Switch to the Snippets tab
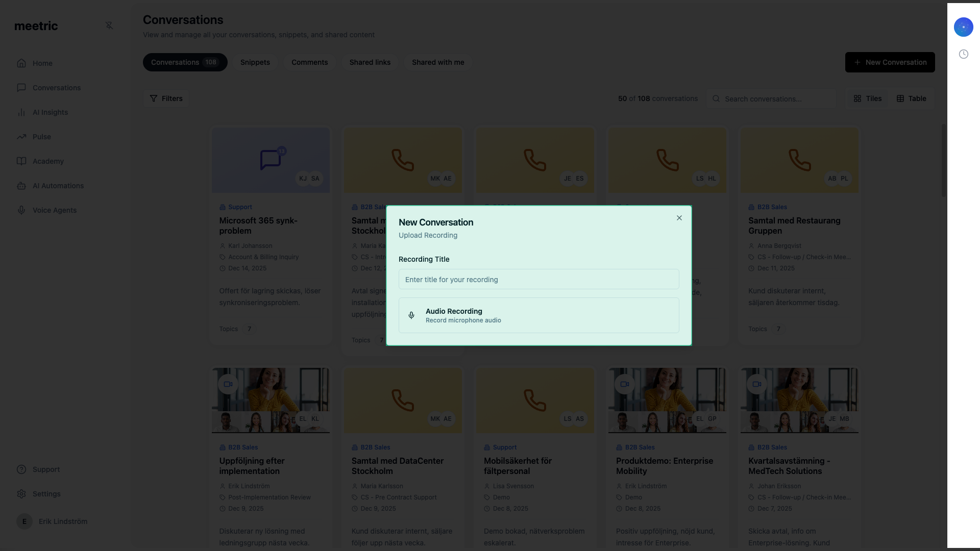 pyautogui.click(x=255, y=62)
